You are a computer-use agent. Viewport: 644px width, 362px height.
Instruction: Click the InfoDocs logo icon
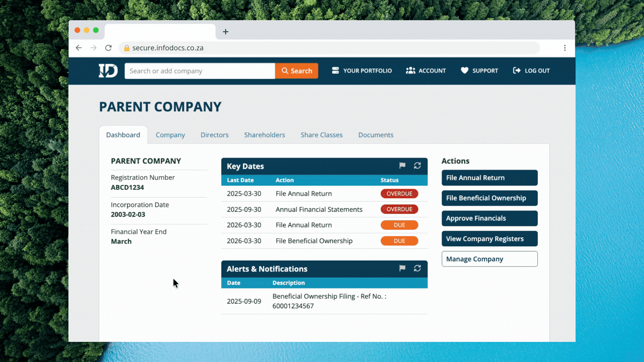point(108,71)
